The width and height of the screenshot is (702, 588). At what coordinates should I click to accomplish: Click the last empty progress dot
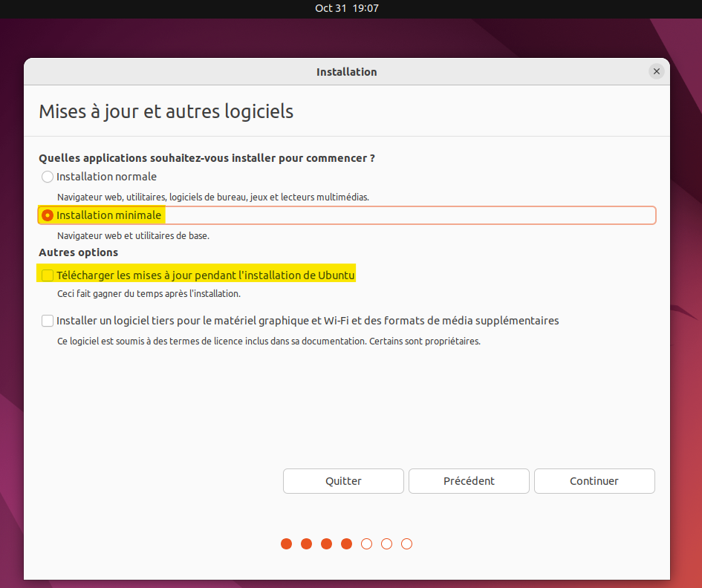406,544
